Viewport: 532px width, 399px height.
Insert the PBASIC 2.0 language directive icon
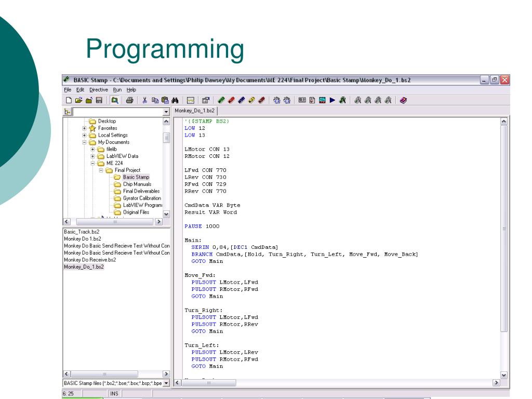[x=277, y=100]
